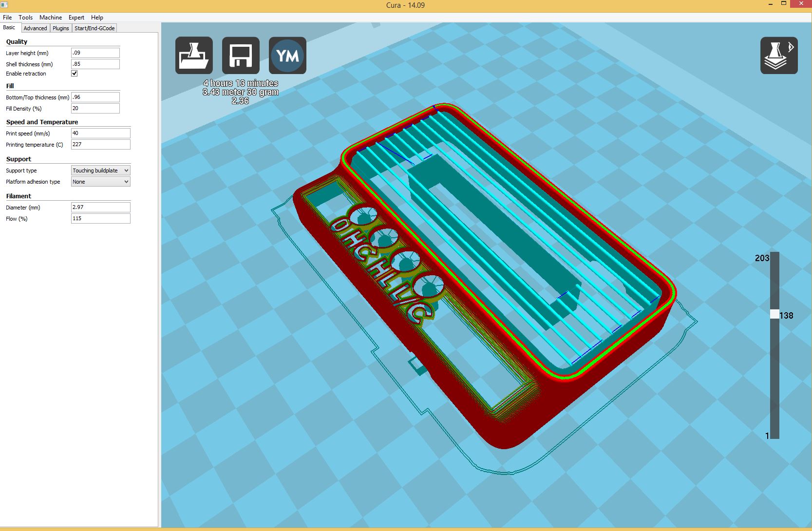Image resolution: width=812 pixels, height=531 pixels.
Task: Open Support type dropdown
Action: coord(101,171)
